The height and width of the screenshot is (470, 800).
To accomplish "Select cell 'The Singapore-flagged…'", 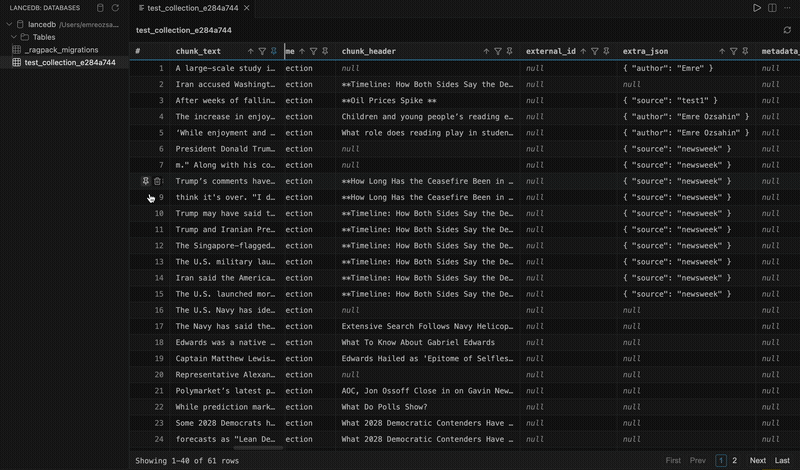I will [225, 245].
